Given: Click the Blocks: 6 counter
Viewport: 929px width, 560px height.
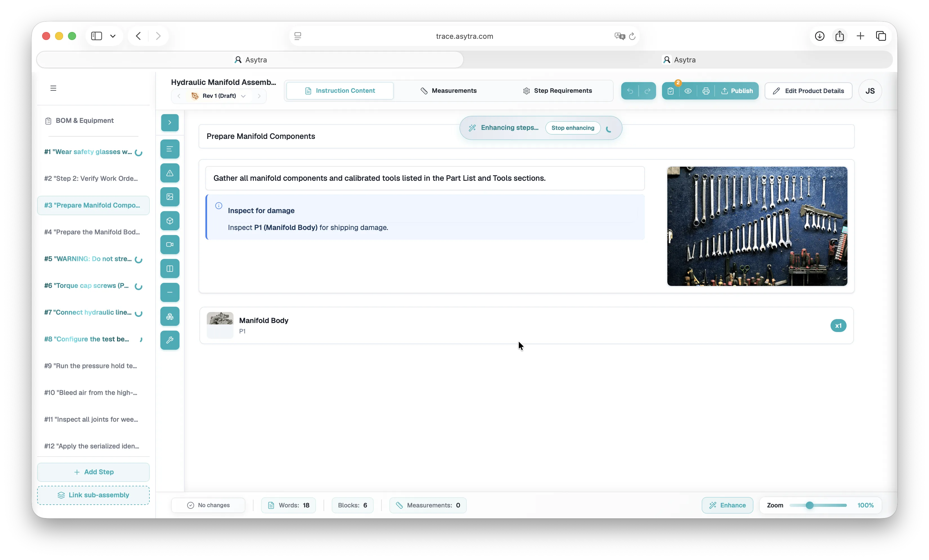Looking at the screenshot, I should [353, 505].
